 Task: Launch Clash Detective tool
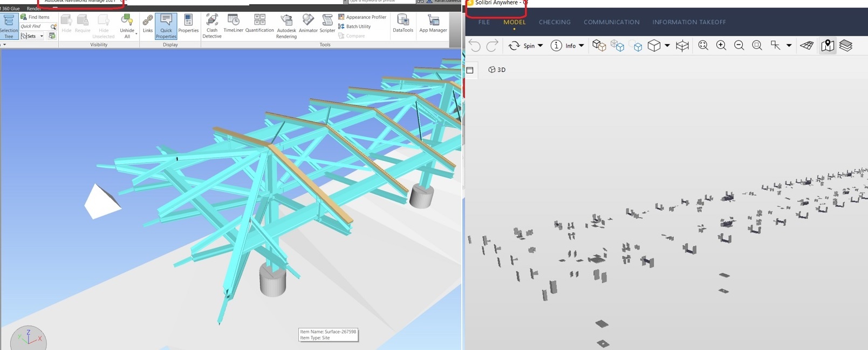point(212,26)
